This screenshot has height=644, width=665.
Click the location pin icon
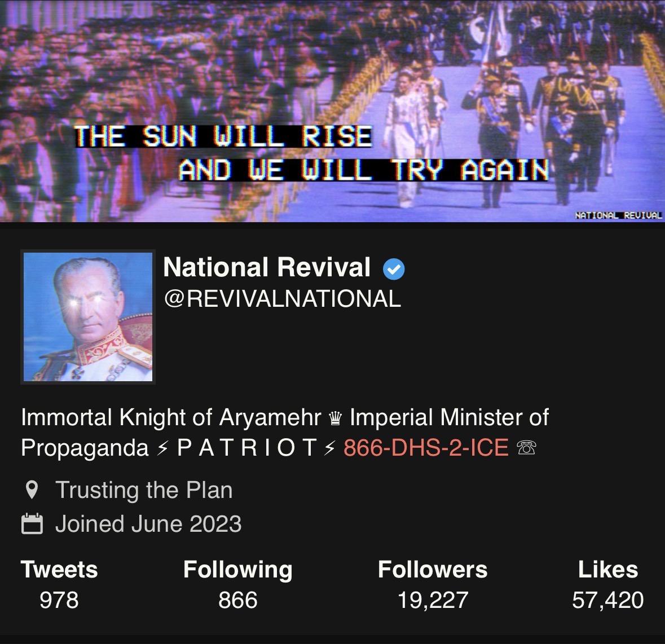(x=32, y=489)
